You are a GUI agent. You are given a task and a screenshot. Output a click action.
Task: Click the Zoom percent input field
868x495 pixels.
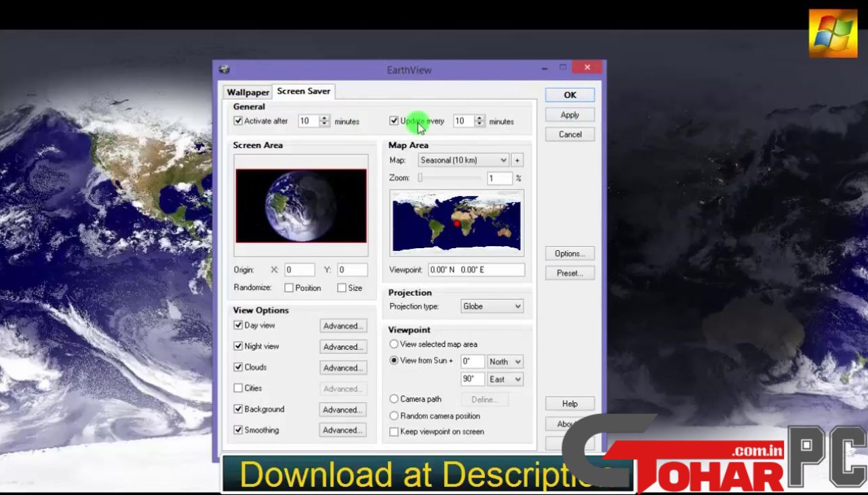[500, 178]
